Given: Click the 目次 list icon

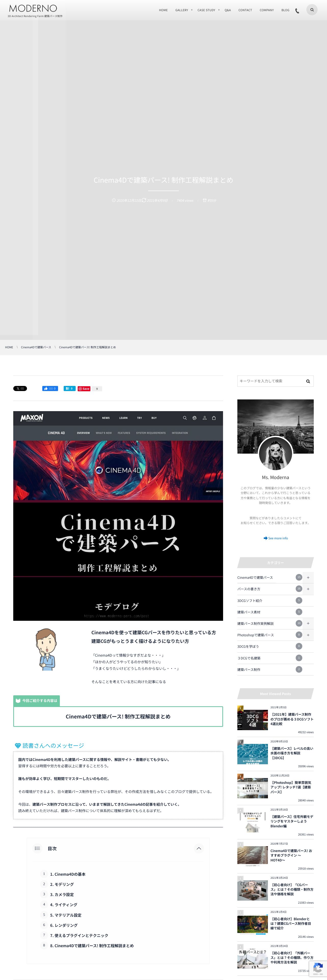Looking at the screenshot, I should point(37,848).
